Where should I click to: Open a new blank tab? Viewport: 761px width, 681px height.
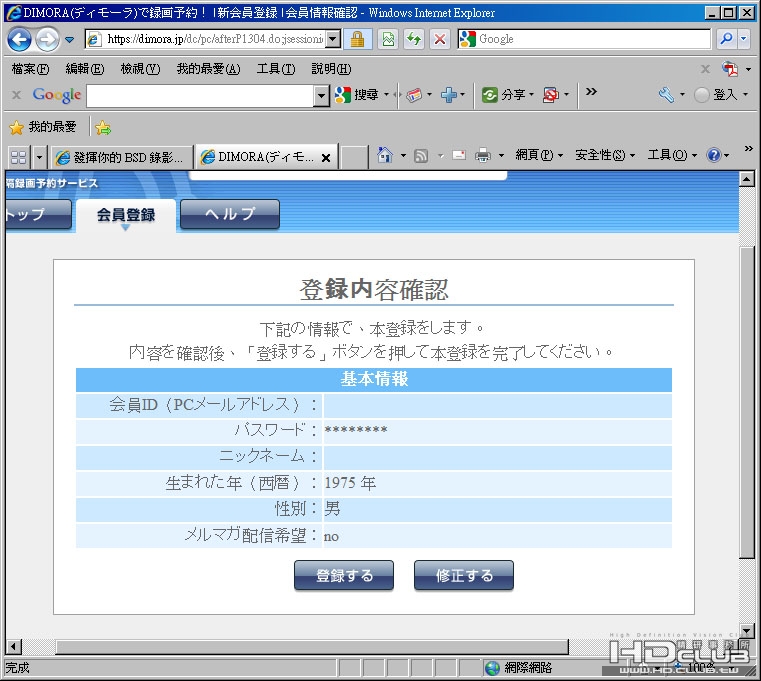354,157
